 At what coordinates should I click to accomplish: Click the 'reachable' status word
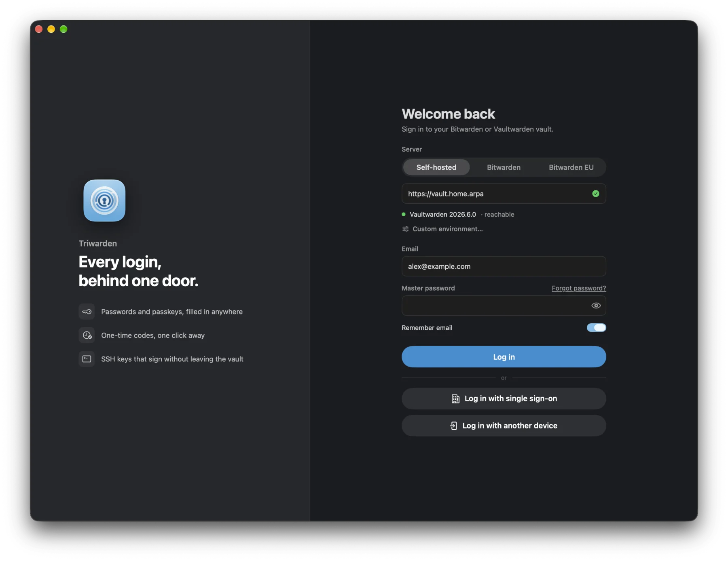(499, 214)
